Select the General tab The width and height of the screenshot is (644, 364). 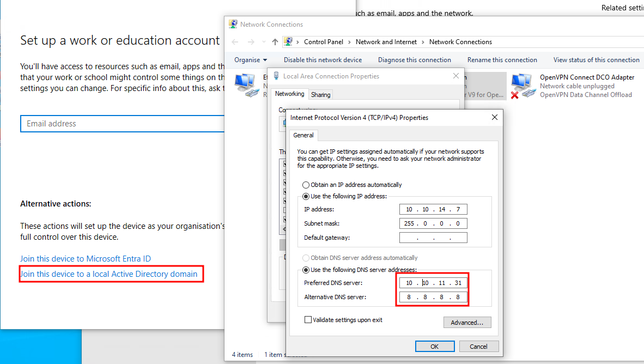tap(303, 135)
